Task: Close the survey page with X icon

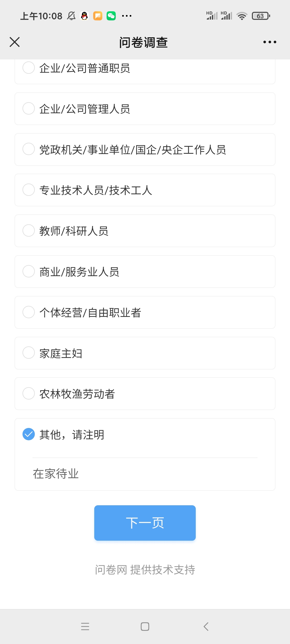Action: click(15, 42)
